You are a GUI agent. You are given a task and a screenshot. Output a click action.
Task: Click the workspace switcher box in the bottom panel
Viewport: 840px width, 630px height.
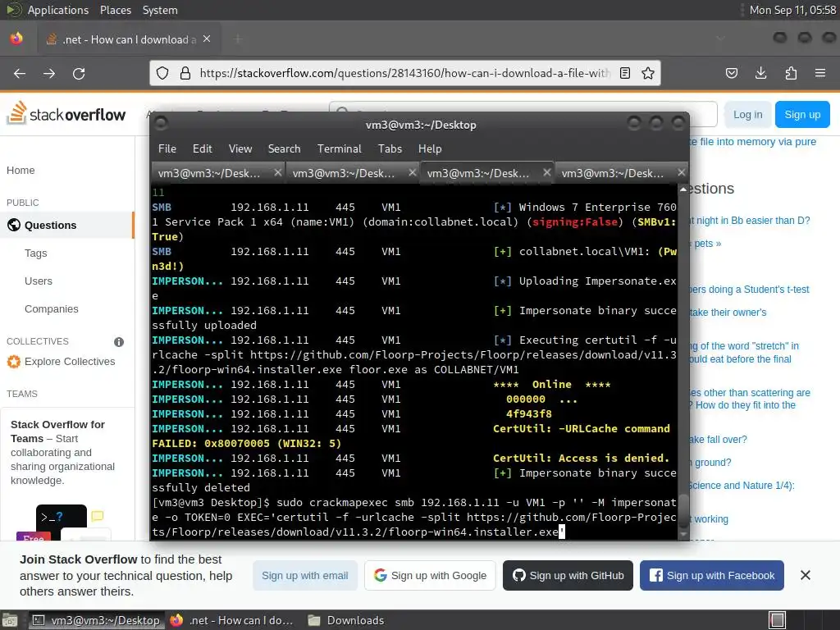[x=778, y=620]
